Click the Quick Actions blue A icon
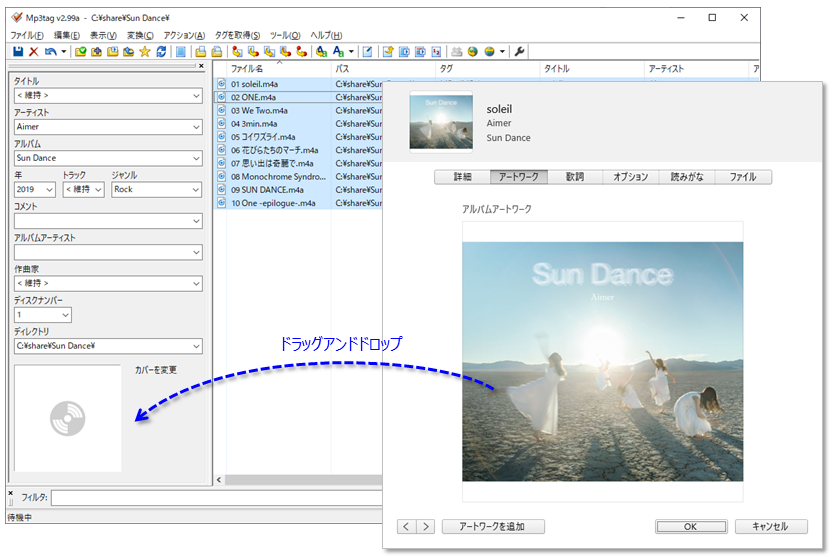The width and height of the screenshot is (833, 557). tap(338, 52)
